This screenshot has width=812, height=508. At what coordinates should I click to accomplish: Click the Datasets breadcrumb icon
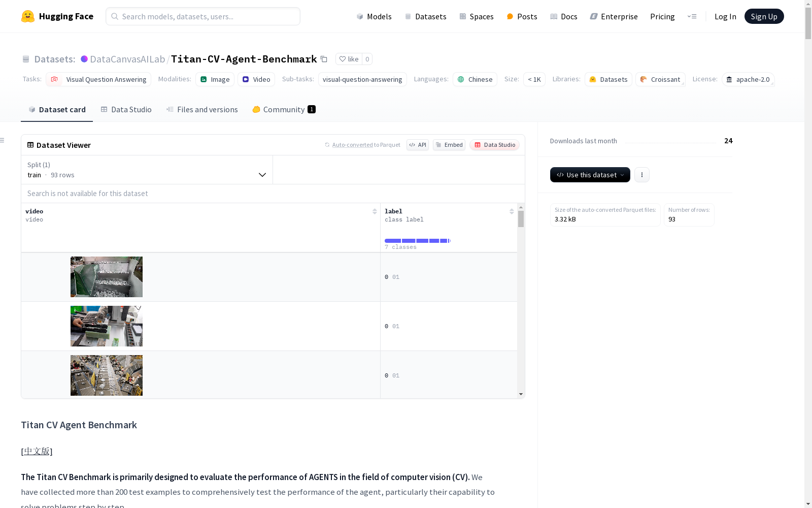(x=26, y=59)
